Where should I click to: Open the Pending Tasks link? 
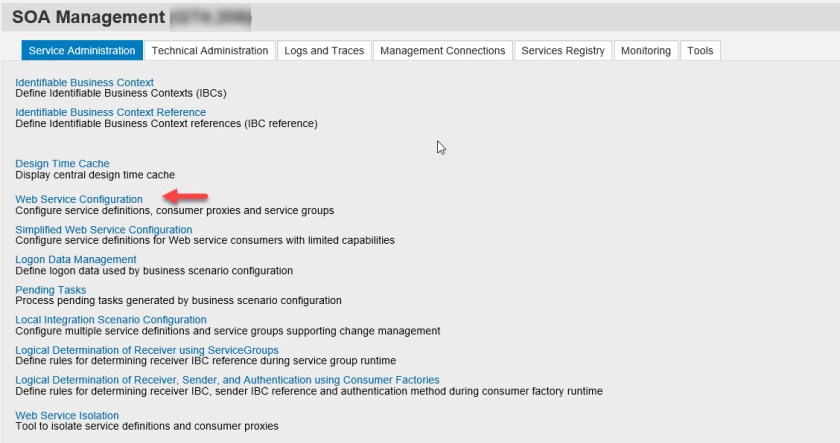[51, 290]
